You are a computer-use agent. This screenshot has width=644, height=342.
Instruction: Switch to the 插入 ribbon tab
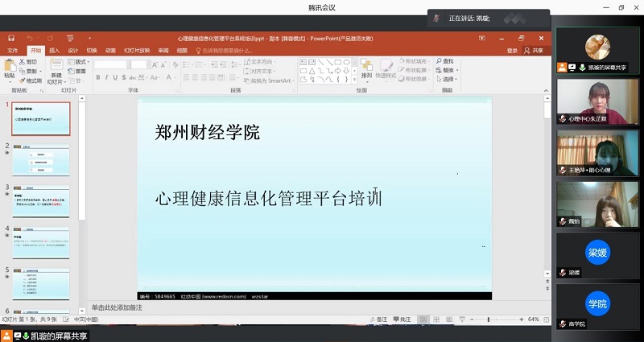54,51
